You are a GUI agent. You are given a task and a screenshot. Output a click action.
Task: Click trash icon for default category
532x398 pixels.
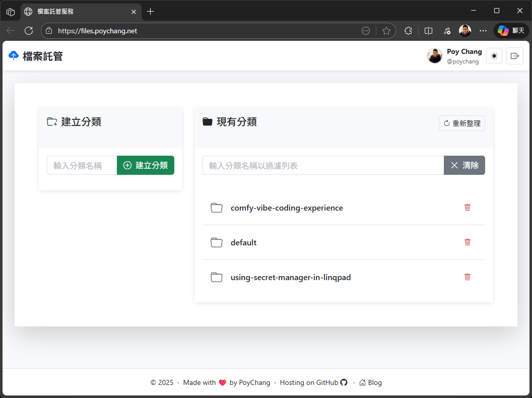467,242
